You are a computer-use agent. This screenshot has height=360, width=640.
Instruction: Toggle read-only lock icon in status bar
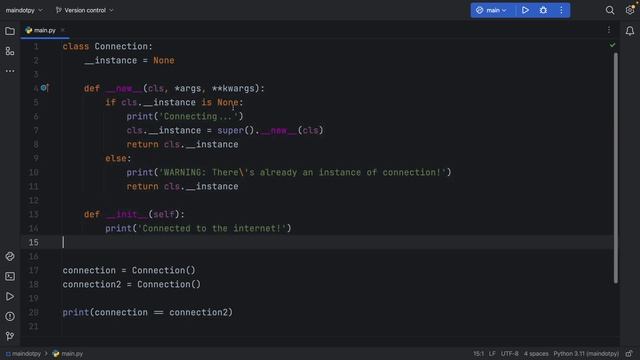(629, 353)
